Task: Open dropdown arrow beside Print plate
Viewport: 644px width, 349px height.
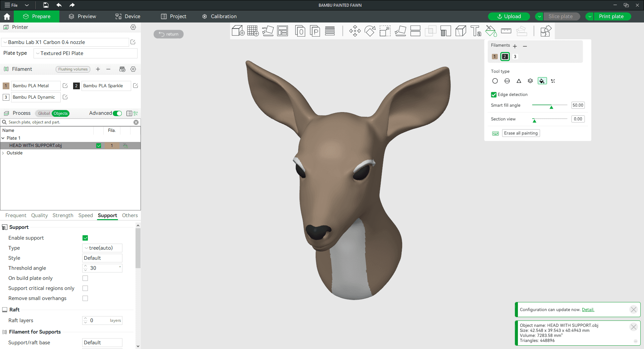Action: coord(590,16)
